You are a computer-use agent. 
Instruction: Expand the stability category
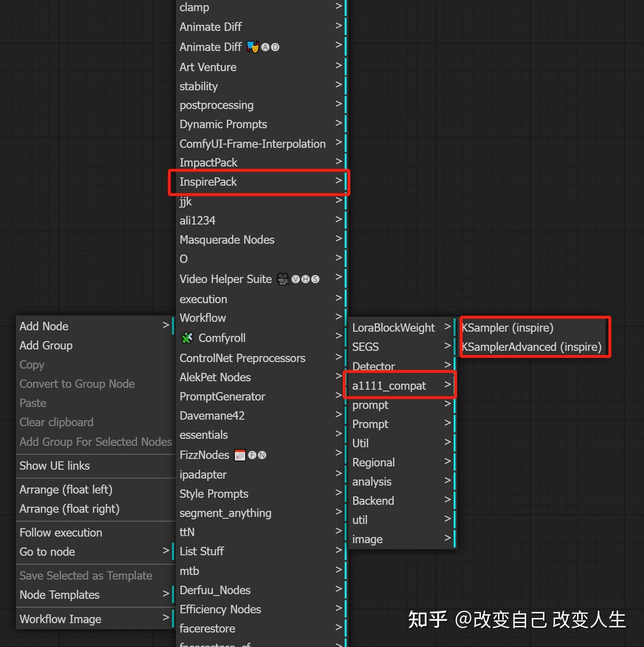coord(261,86)
